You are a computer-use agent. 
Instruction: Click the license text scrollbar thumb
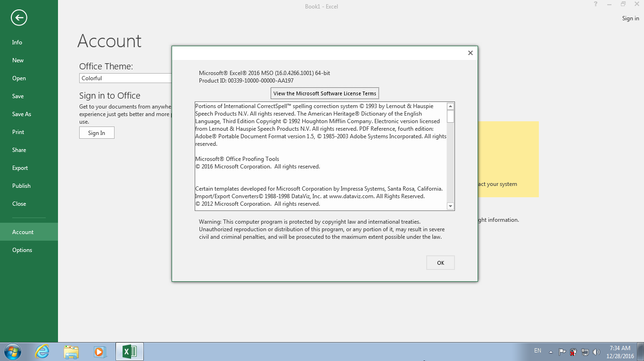(450, 116)
